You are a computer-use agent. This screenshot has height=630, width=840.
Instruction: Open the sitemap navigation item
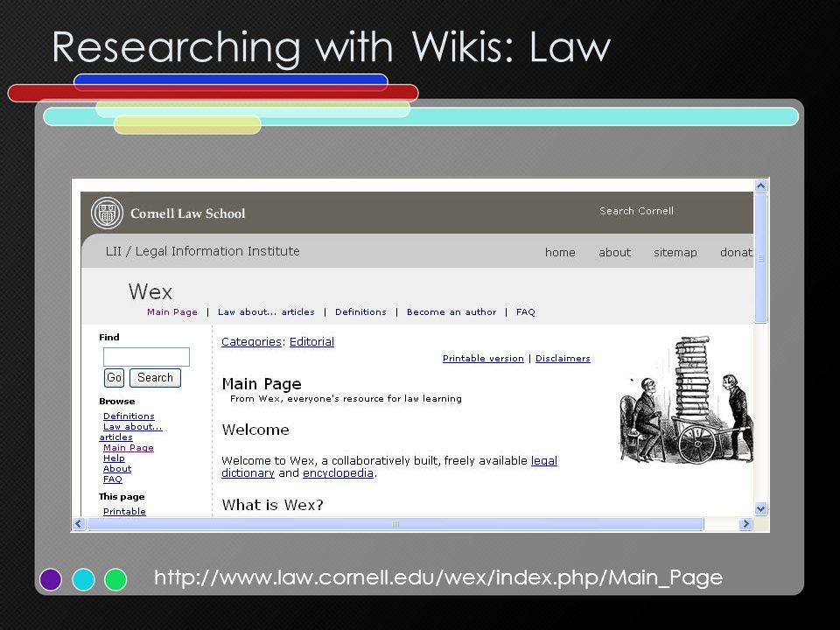[675, 252]
